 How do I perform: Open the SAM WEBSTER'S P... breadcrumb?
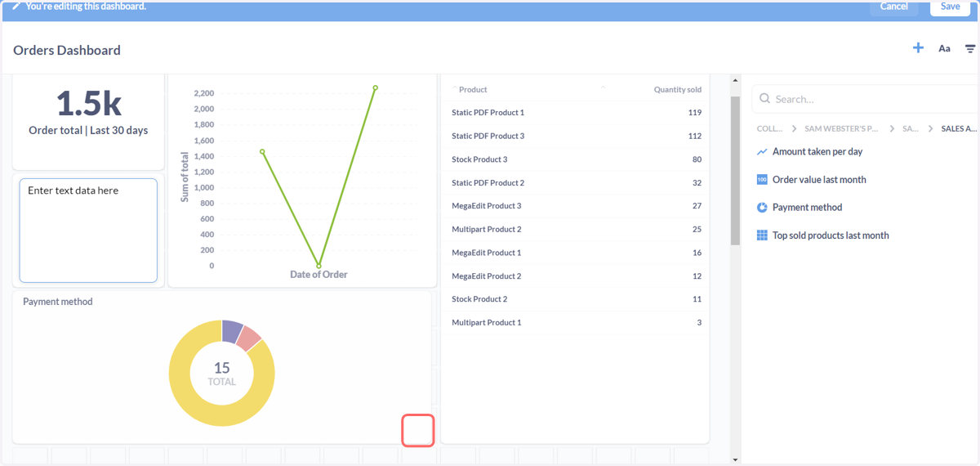point(841,129)
